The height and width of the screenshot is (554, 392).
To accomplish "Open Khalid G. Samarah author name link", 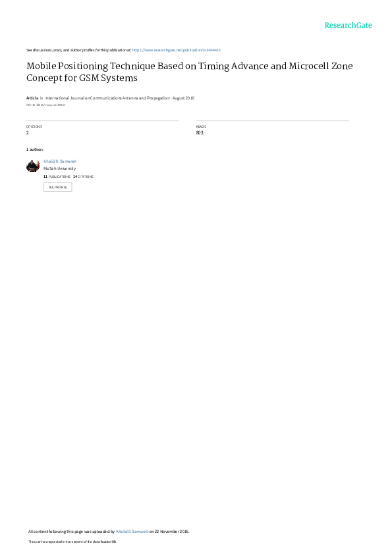I will 60,161.
